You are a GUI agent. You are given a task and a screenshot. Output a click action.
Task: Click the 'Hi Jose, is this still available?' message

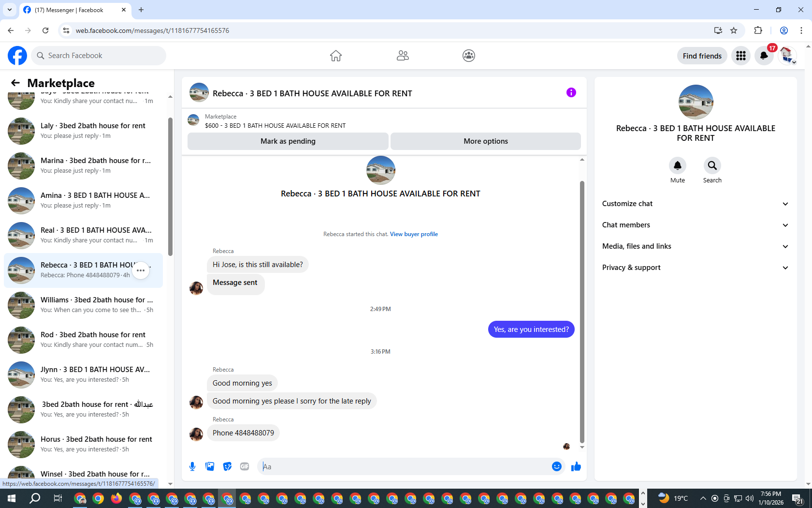point(258,265)
